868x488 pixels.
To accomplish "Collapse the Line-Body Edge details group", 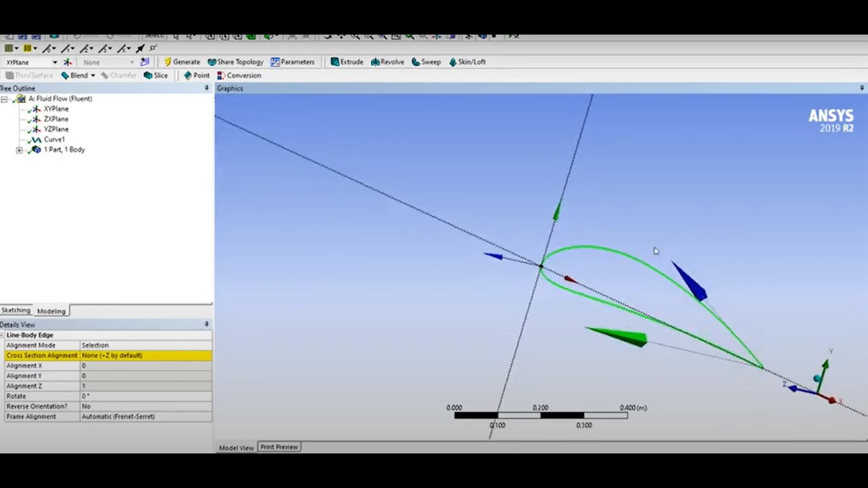I will (2, 335).
